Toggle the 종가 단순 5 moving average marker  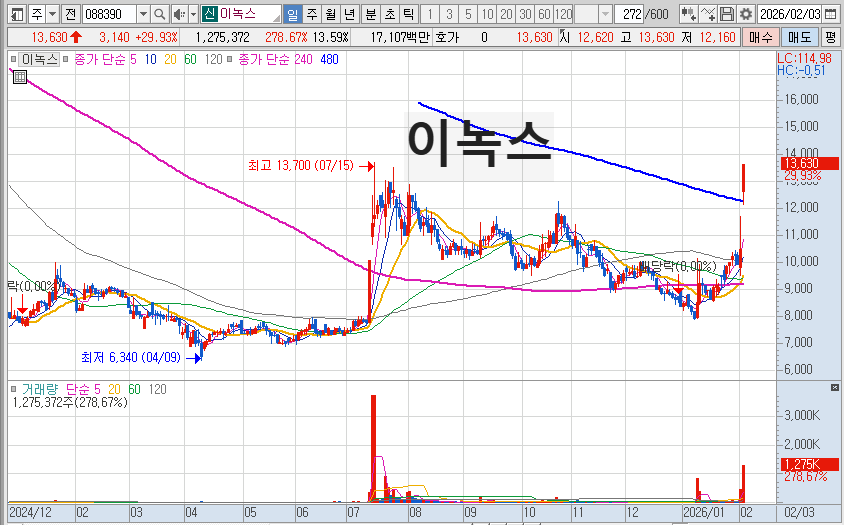coord(66,59)
